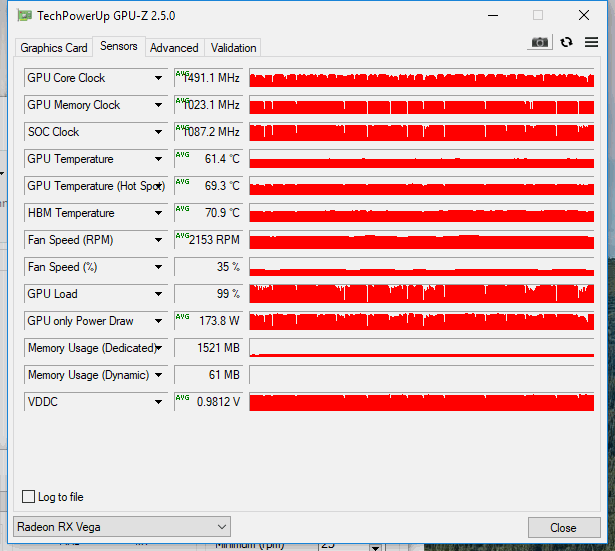
Task: Click the 0.9812 V VDDC value
Action: tap(208, 402)
